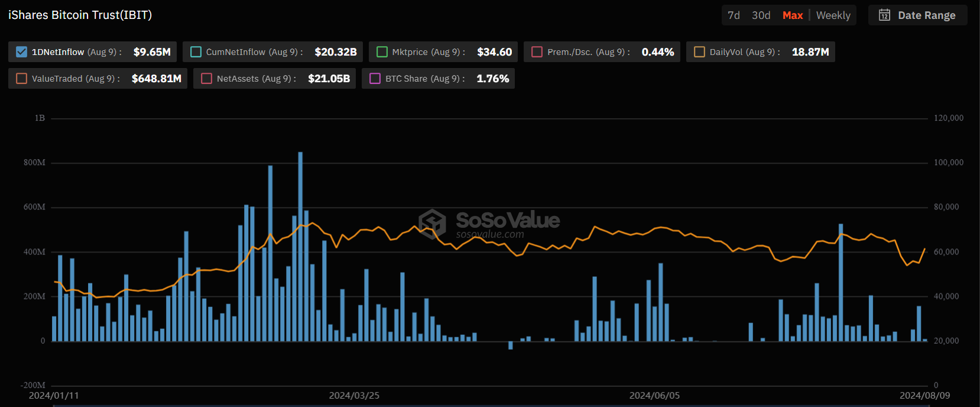Select the Max range tab
Screen dimensions: 980x407
(793, 15)
